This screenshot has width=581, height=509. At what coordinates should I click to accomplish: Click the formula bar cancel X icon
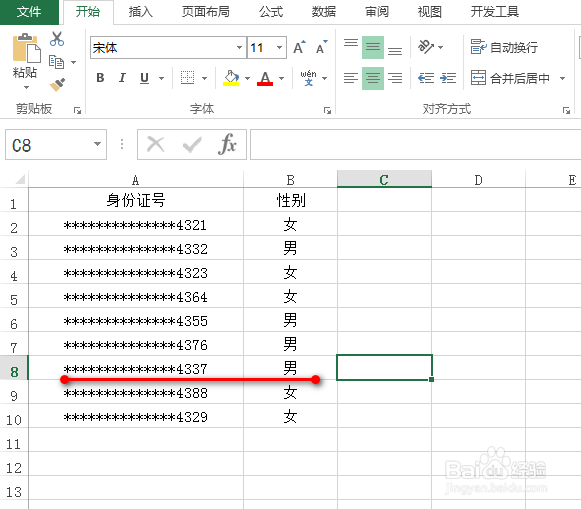[x=156, y=144]
